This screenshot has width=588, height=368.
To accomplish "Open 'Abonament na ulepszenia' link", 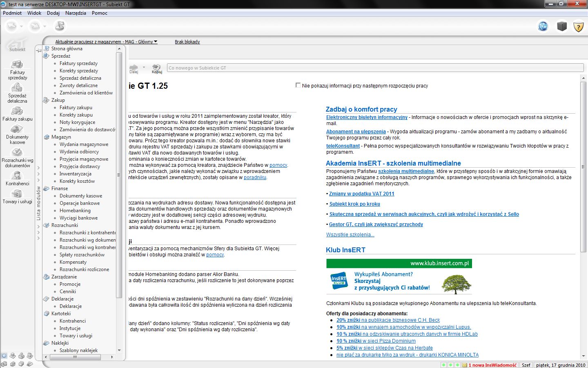I will coord(356,132).
